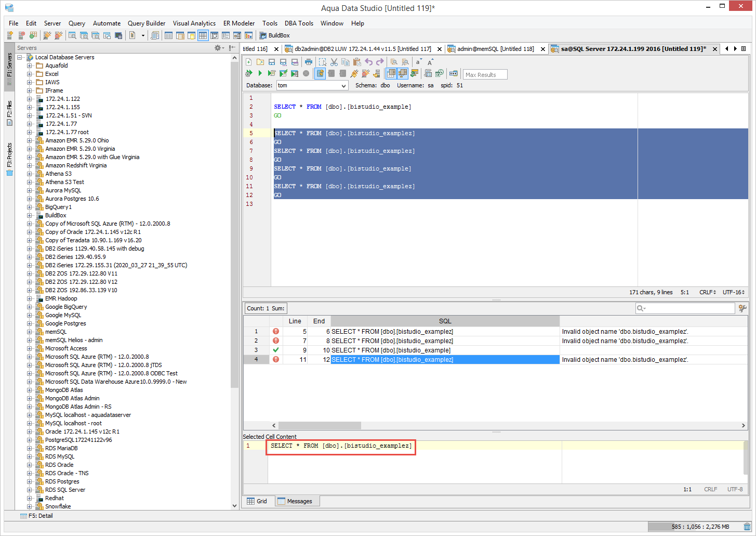
Task: Toggle the grid results view button
Action: pyautogui.click(x=391, y=73)
